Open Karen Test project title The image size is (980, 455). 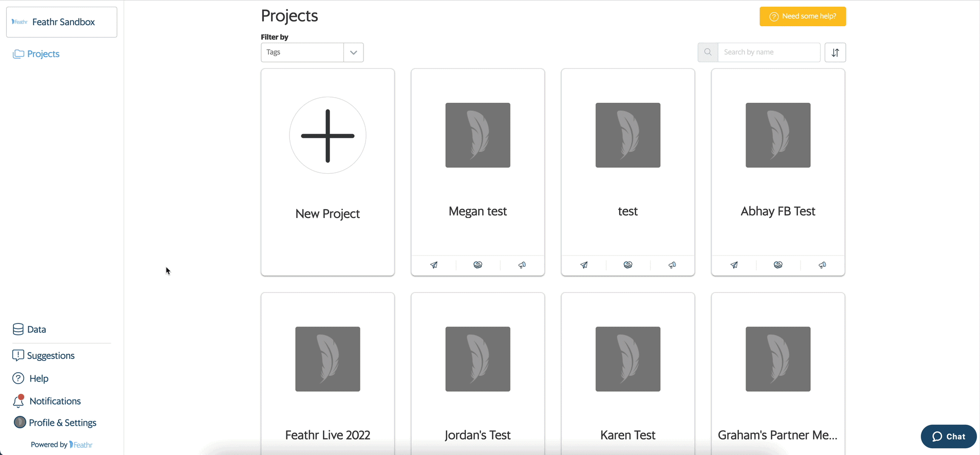pos(628,435)
